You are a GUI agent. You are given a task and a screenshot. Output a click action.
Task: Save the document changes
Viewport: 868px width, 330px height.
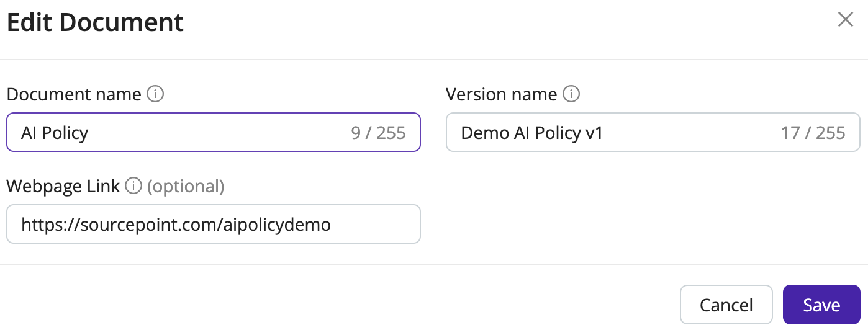(x=821, y=305)
